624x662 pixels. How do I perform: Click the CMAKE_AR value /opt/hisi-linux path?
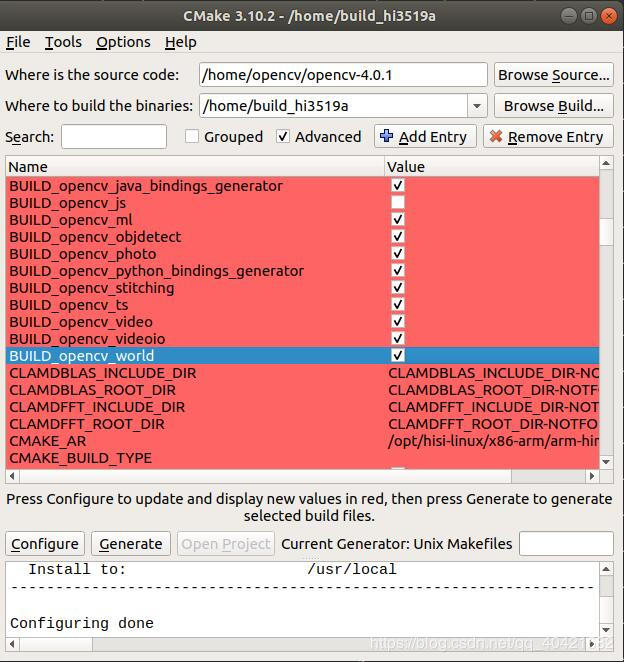point(493,441)
